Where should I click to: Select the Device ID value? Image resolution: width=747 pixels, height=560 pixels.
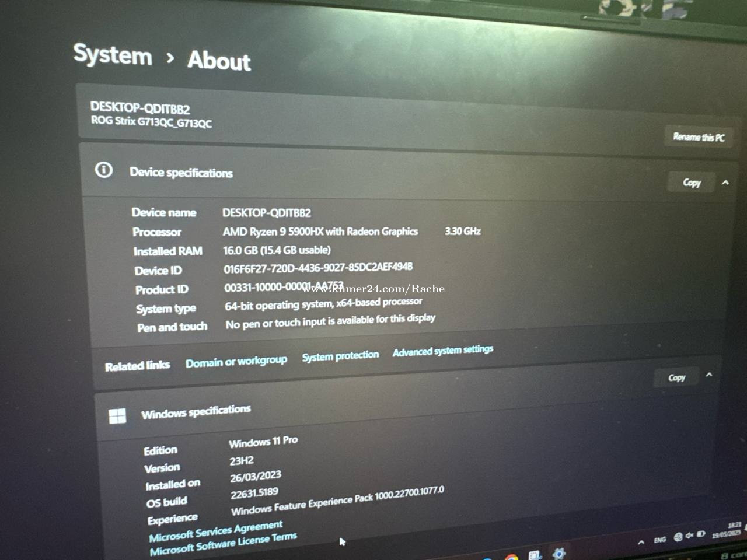coord(318,267)
